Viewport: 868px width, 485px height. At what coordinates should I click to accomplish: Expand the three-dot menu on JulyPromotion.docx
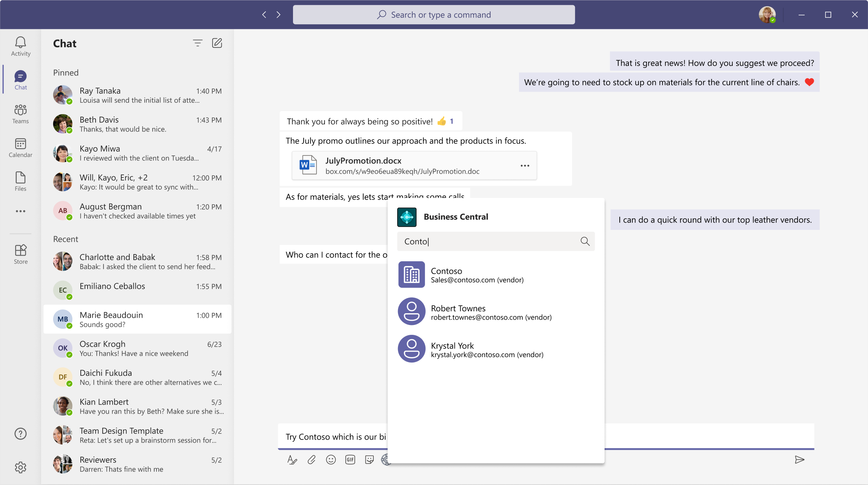coord(523,166)
